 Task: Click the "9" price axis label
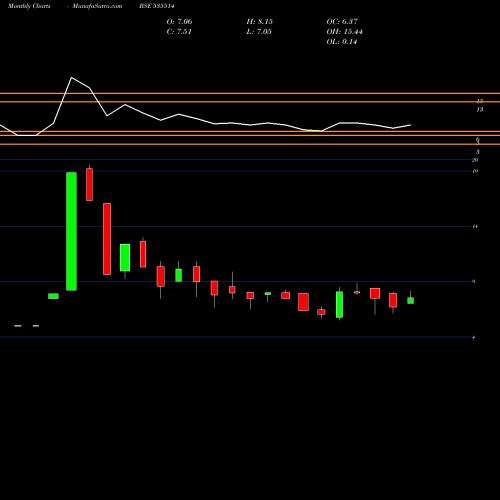[x=474, y=281]
